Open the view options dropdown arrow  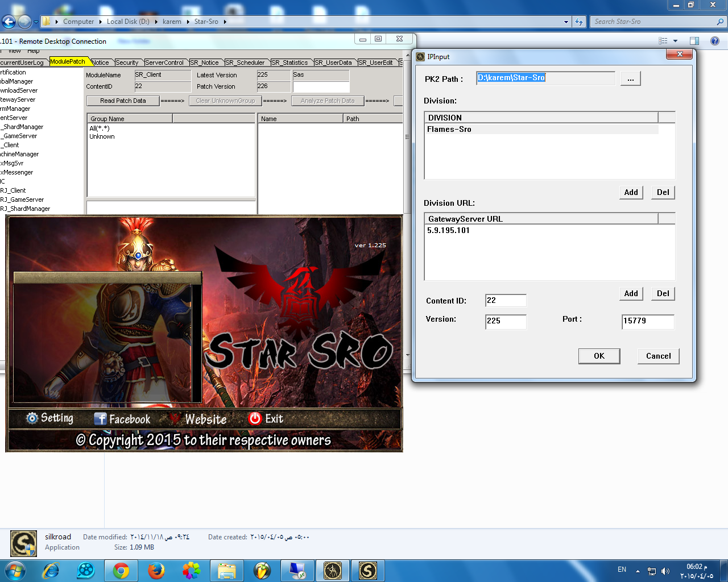click(675, 41)
